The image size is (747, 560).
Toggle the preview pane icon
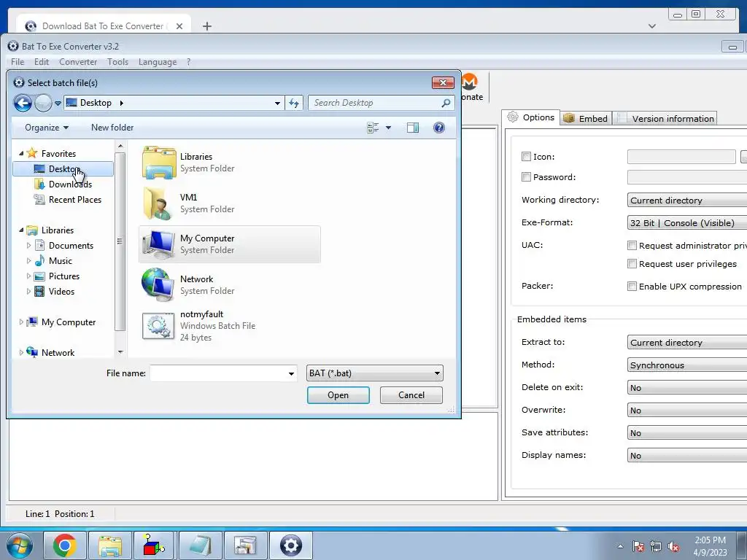413,128
